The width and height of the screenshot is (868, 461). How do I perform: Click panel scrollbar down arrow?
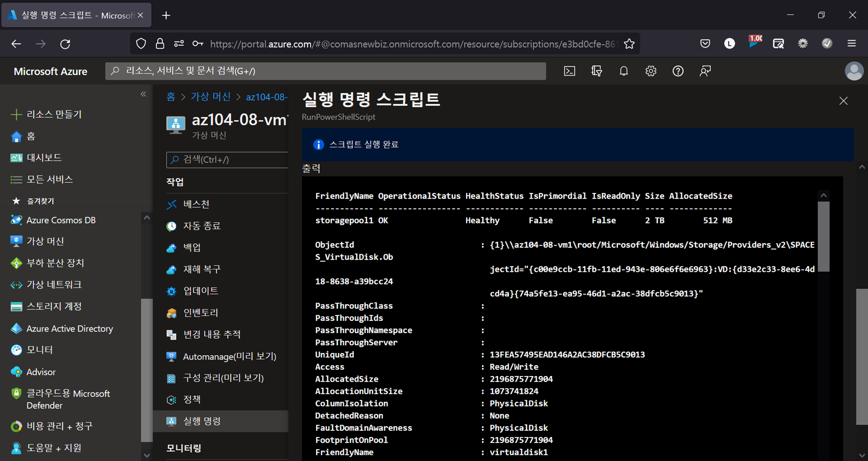click(862, 456)
